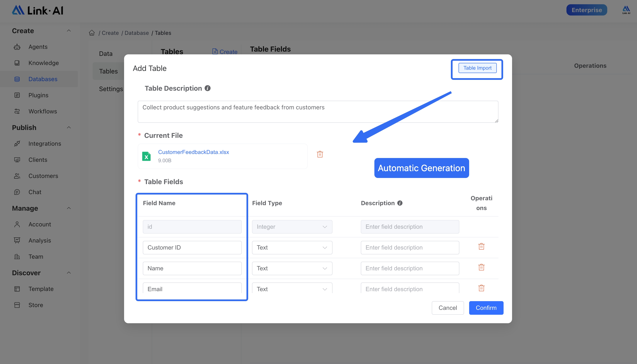
Task: Open the Tables tab
Action: (x=108, y=71)
